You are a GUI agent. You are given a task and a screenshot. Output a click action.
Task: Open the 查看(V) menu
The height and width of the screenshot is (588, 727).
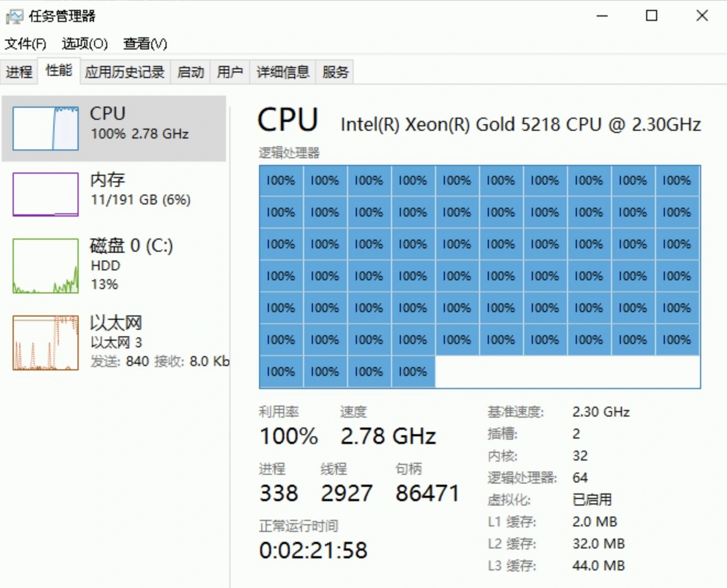145,43
